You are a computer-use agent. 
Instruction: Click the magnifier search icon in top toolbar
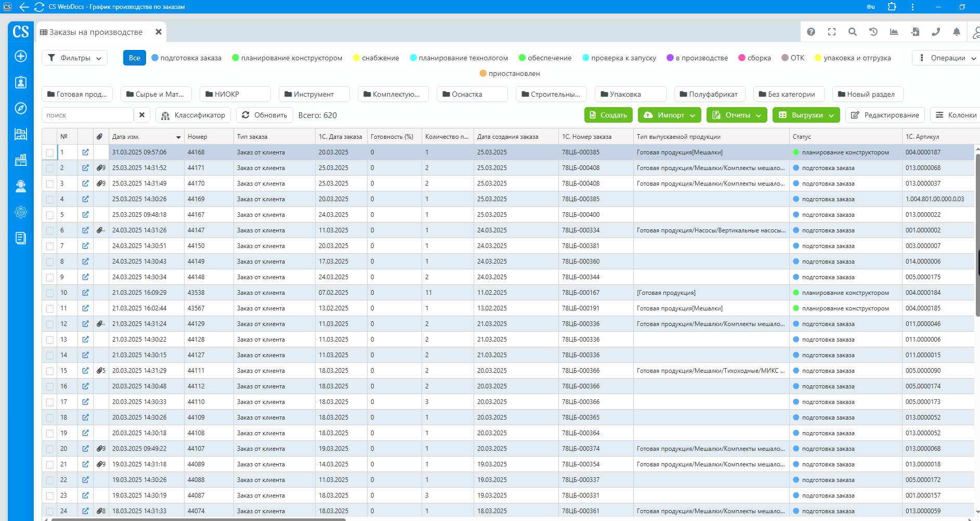[x=853, y=32]
